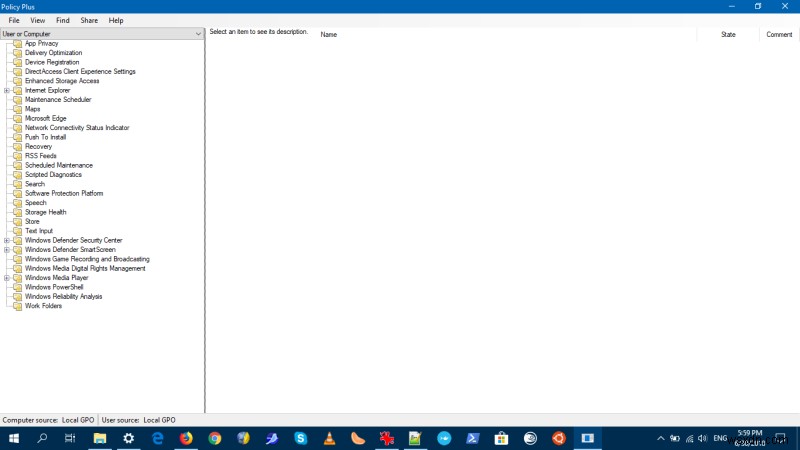
Task: Select Maintenance Scheduler in the tree
Action: click(x=58, y=99)
